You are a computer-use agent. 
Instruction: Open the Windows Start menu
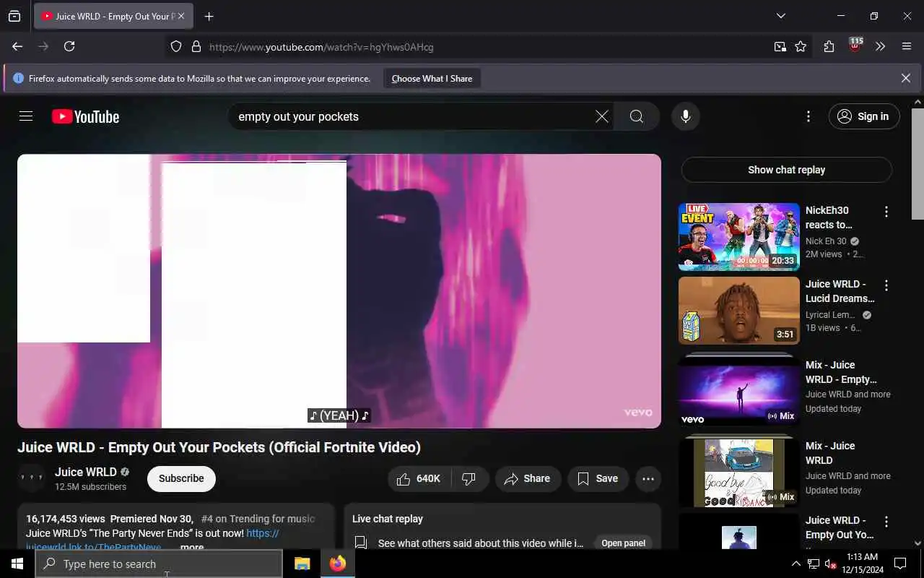pos(17,564)
